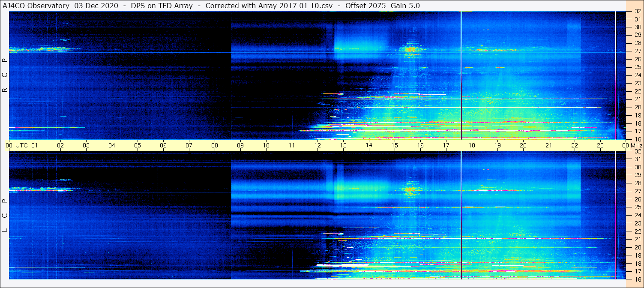Click hour '08' on the UTC axis
The height and width of the screenshot is (288, 644).
(x=215, y=145)
